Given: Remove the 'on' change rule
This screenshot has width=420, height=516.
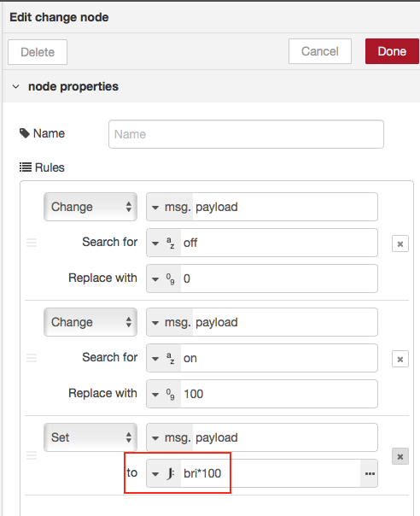Looking at the screenshot, I should (x=400, y=359).
